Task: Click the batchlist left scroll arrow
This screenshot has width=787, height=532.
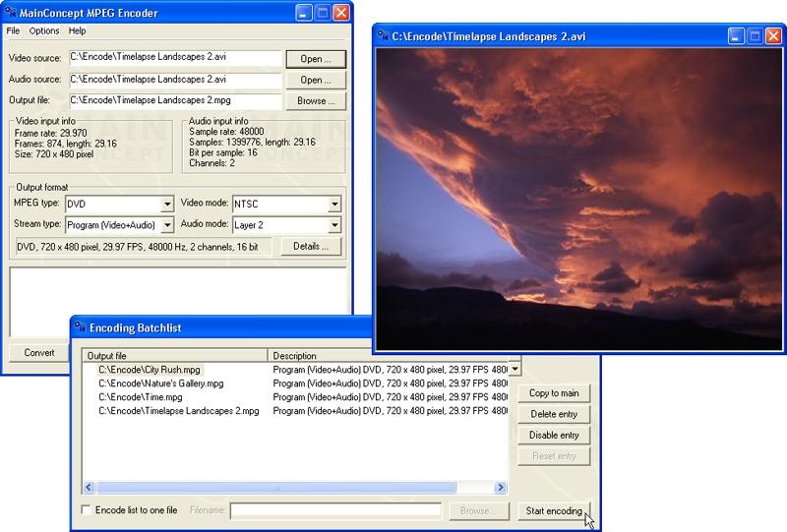Action: [89, 487]
